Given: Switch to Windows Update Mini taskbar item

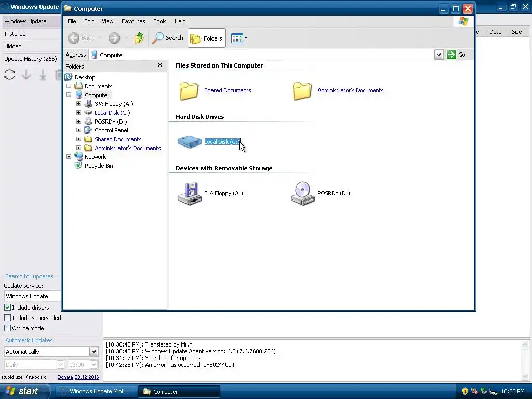Looking at the screenshot, I should click(x=95, y=391).
